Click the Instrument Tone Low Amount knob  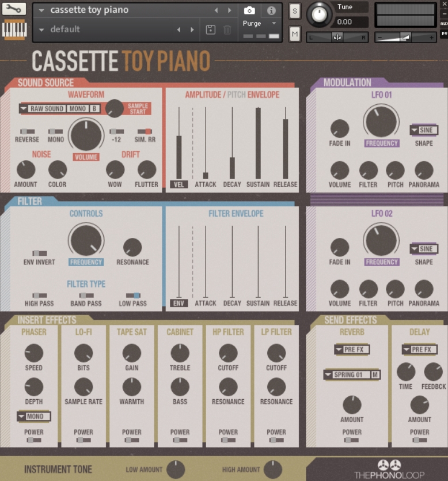coord(176,469)
